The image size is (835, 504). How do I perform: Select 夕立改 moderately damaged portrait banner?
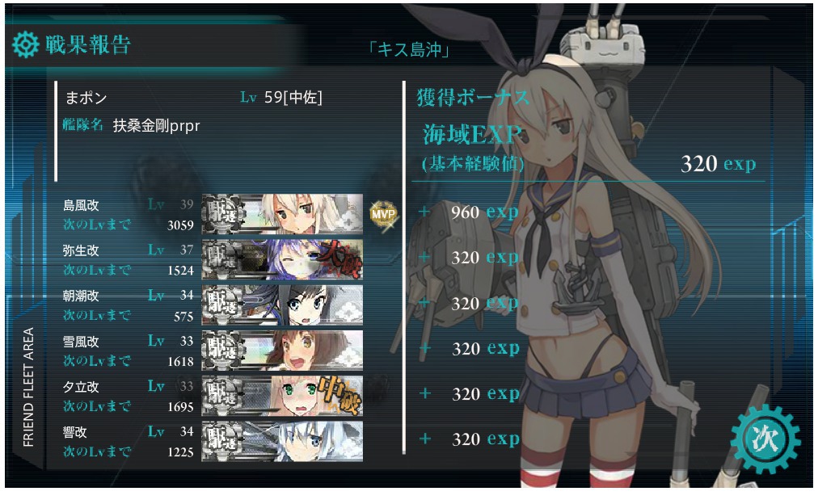(282, 396)
